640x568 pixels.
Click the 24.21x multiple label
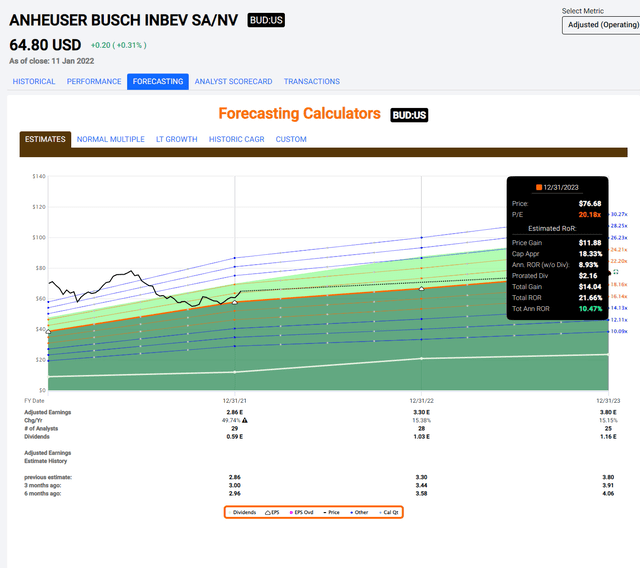[619, 249]
